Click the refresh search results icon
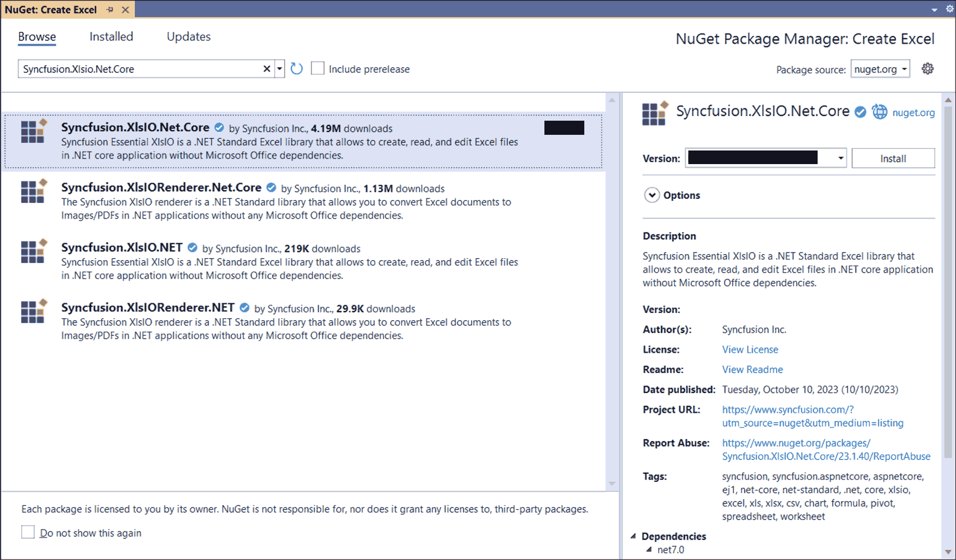The width and height of the screenshot is (956, 560). [296, 69]
